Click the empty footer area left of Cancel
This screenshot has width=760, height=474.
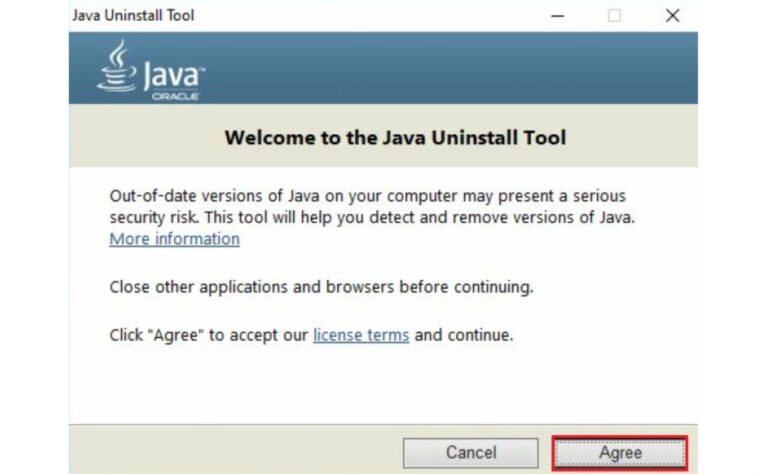pos(230,450)
